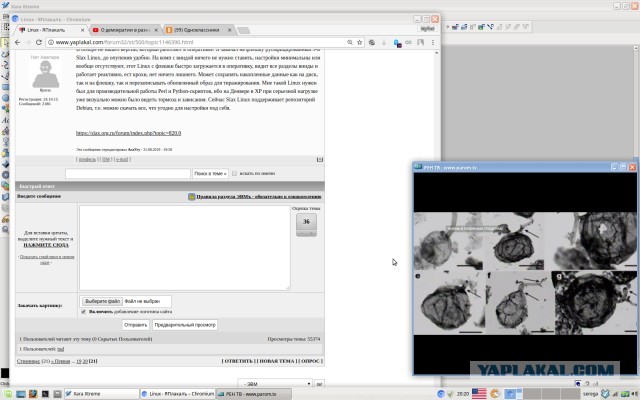This screenshot has height=400, width=640.
Task: Click the quick reply message text area
Action: [x=184, y=248]
